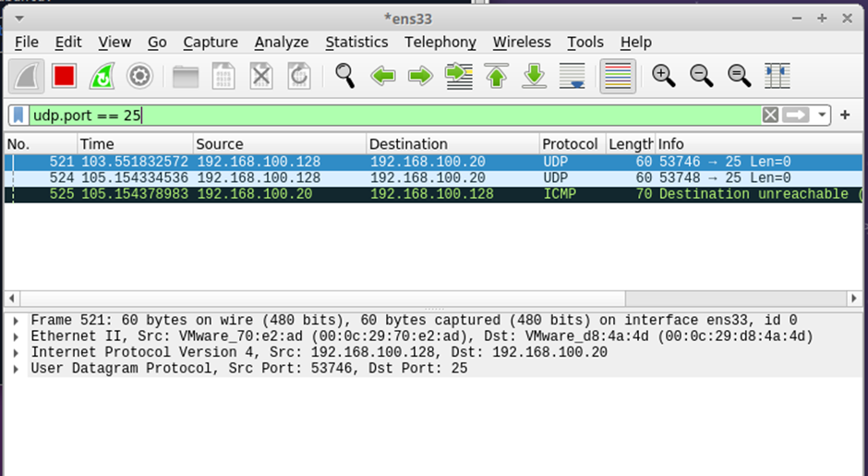Click the display filter bookmark icon
The height and width of the screenshot is (476, 868).
click(x=18, y=116)
